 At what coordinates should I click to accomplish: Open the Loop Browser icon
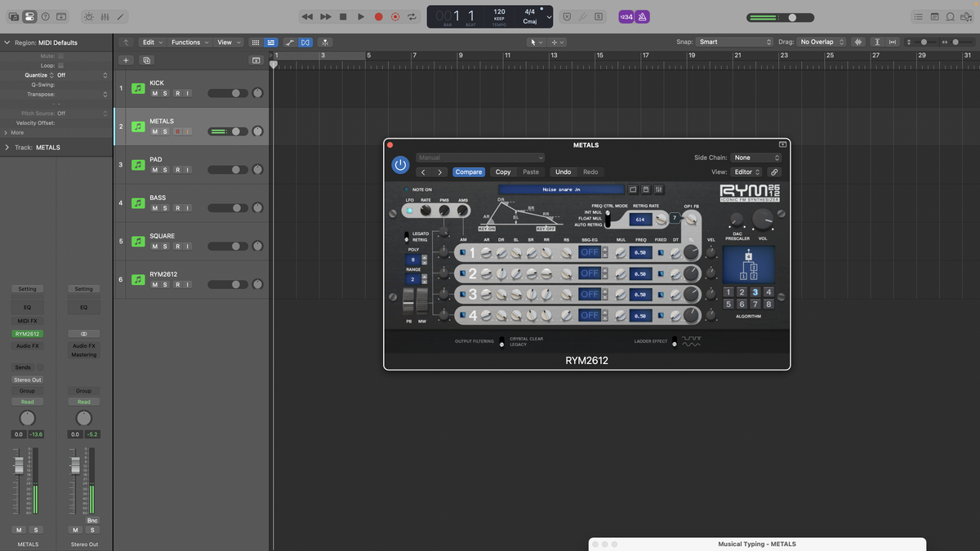click(x=950, y=16)
